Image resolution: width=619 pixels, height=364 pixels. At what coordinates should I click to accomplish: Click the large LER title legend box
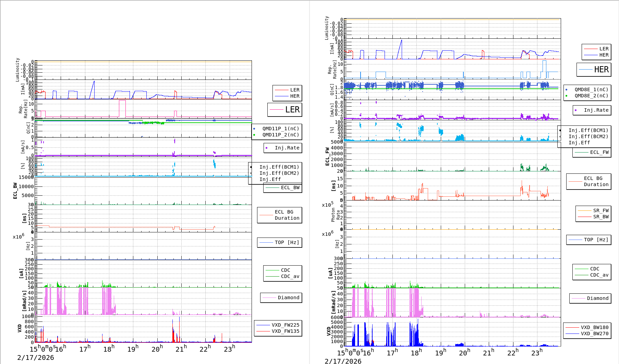coord(284,110)
